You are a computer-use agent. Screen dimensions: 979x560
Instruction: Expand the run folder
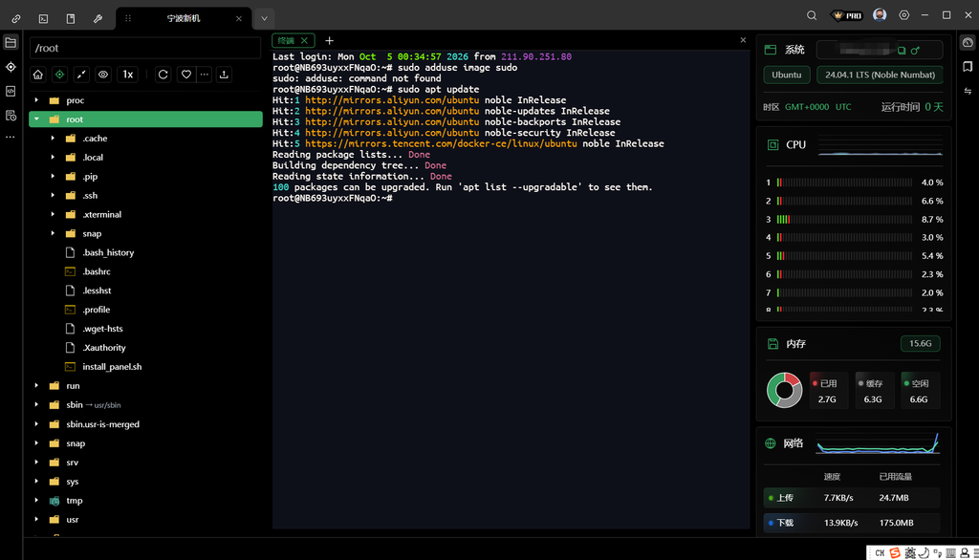[x=36, y=386]
